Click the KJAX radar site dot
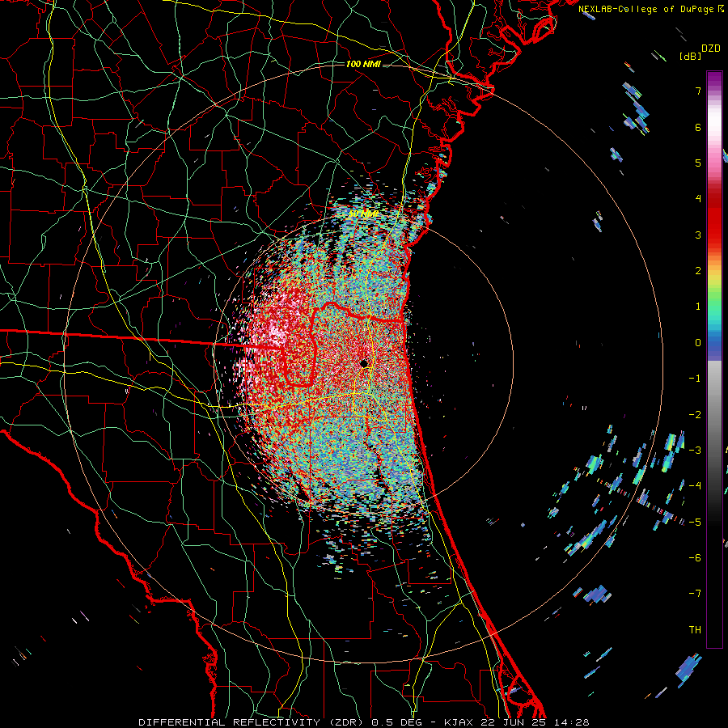The image size is (728, 728). (x=365, y=363)
